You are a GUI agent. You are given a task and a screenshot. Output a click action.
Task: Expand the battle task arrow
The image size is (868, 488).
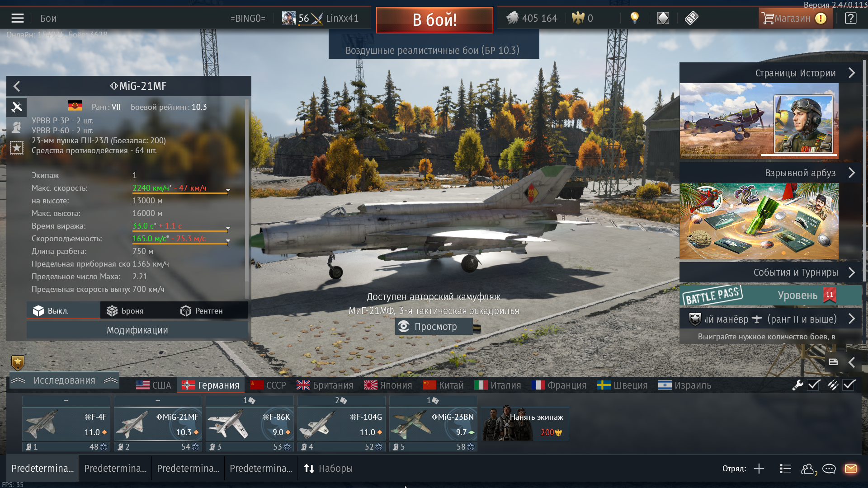[852, 319]
